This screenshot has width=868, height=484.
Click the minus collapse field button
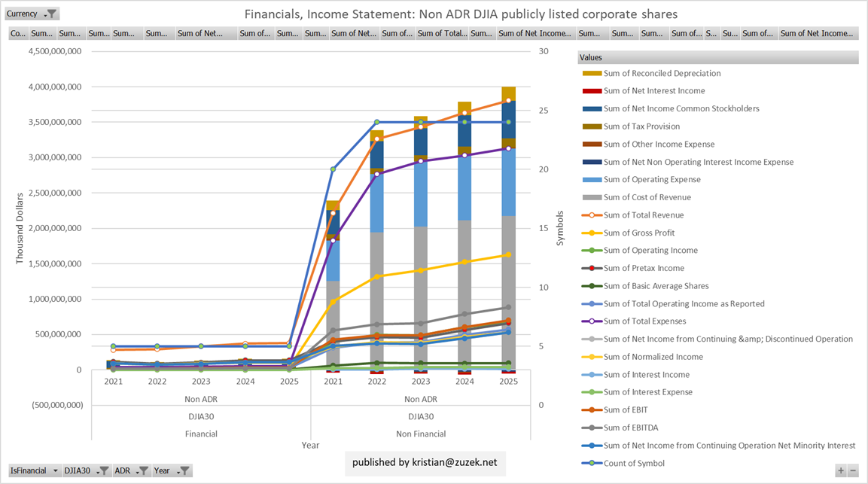tap(852, 470)
